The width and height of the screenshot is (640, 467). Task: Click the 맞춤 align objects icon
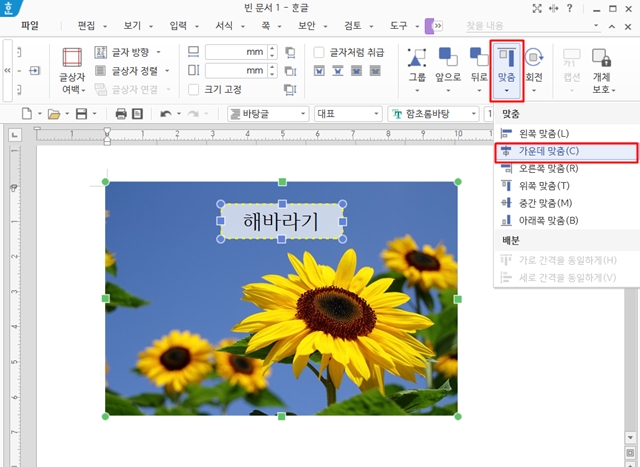point(507,57)
